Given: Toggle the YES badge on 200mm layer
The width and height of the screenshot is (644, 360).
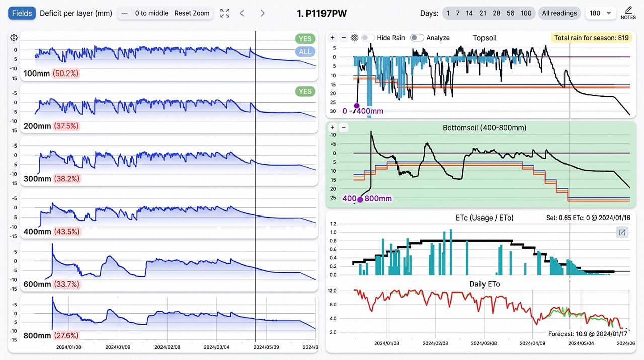Looking at the screenshot, I should tap(305, 91).
